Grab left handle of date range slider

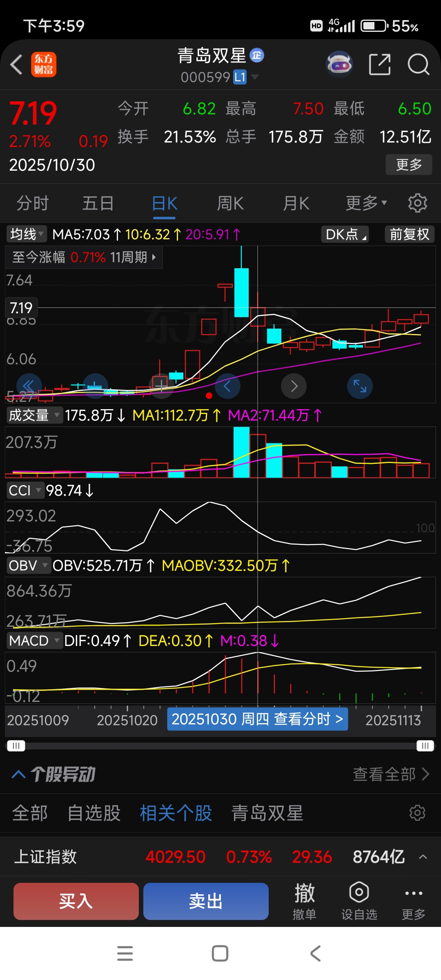(x=16, y=746)
